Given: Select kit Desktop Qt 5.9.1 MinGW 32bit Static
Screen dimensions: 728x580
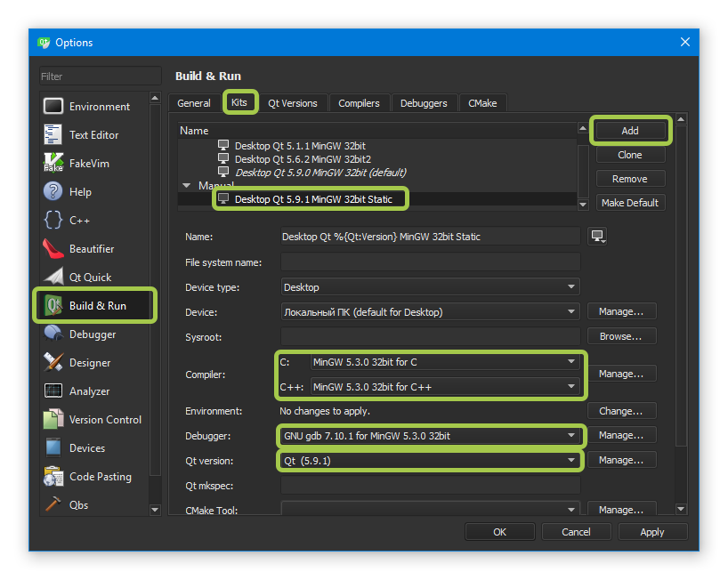Looking at the screenshot, I should (313, 199).
